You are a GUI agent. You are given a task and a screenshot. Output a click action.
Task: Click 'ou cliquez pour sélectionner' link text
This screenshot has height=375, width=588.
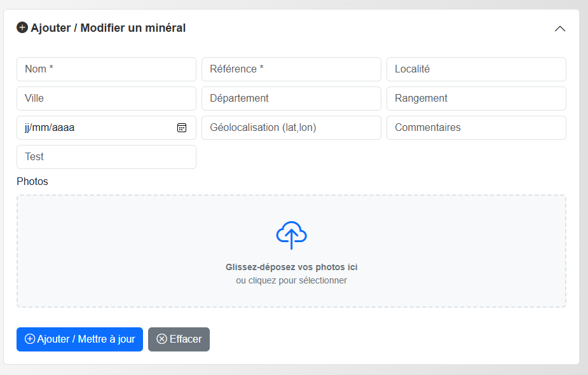click(x=291, y=280)
